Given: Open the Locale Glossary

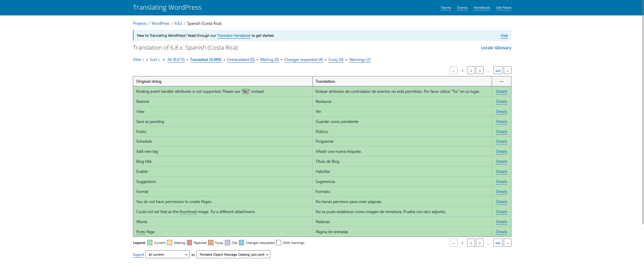Looking at the screenshot, I should coord(496,48).
